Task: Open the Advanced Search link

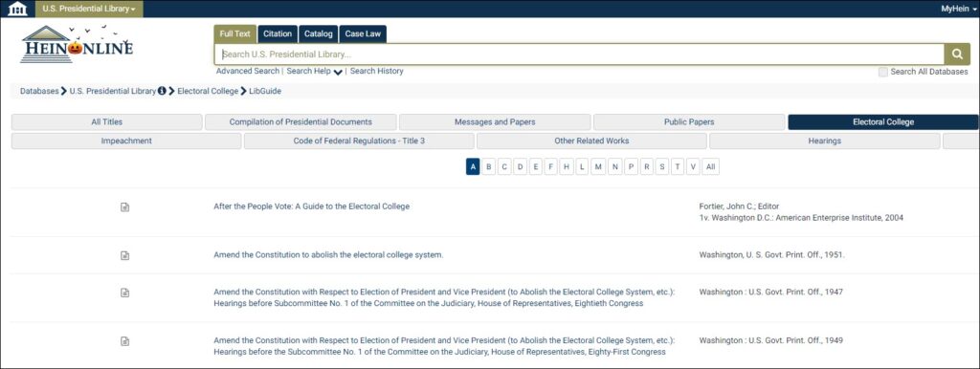Action: click(248, 71)
